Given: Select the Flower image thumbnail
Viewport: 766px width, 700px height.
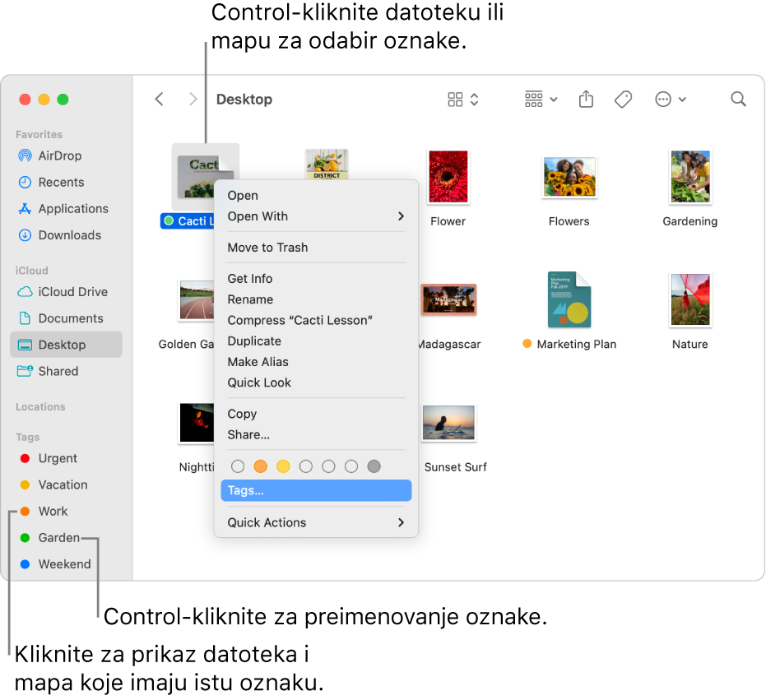Looking at the screenshot, I should [x=448, y=176].
